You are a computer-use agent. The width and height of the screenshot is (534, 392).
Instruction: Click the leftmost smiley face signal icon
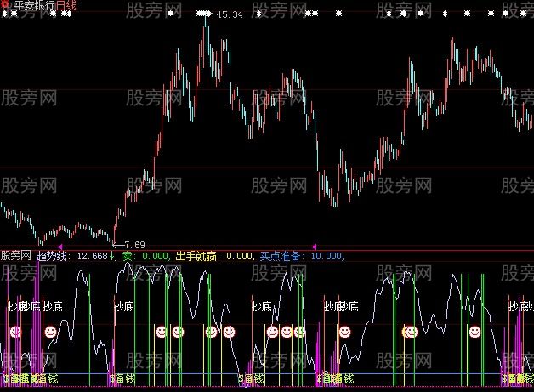[15, 332]
